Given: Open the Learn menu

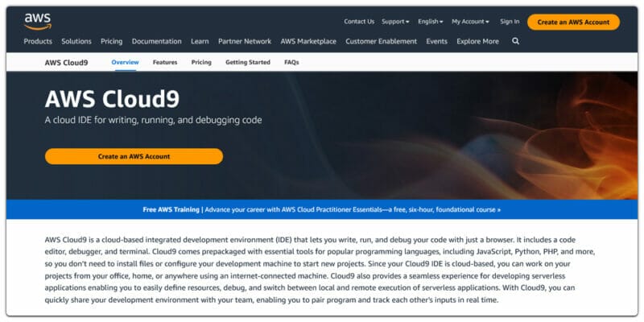Looking at the screenshot, I should (200, 42).
